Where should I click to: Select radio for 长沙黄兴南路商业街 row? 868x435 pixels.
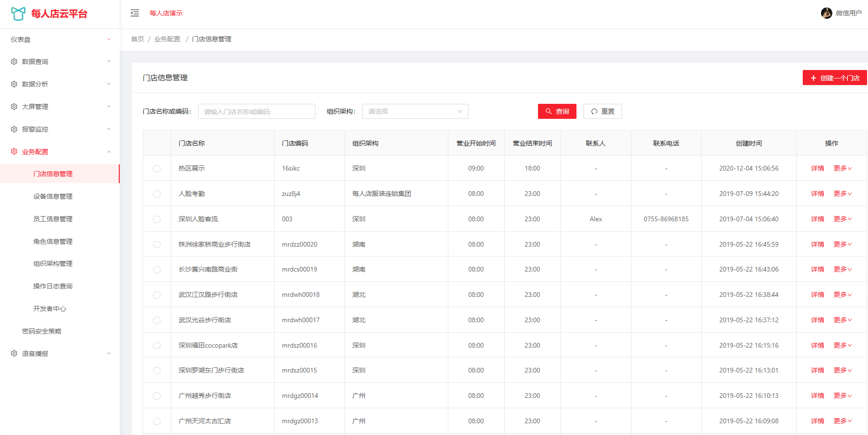click(x=157, y=270)
